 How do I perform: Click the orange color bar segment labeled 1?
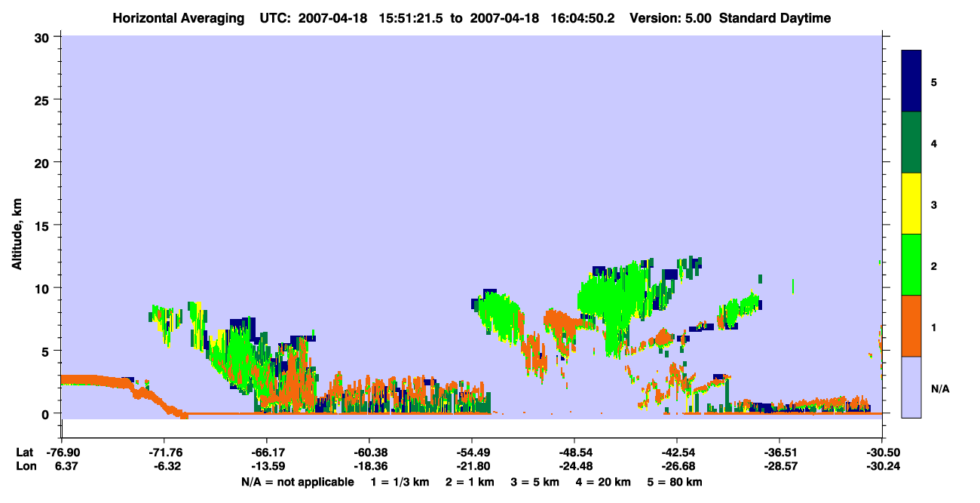coord(911,326)
